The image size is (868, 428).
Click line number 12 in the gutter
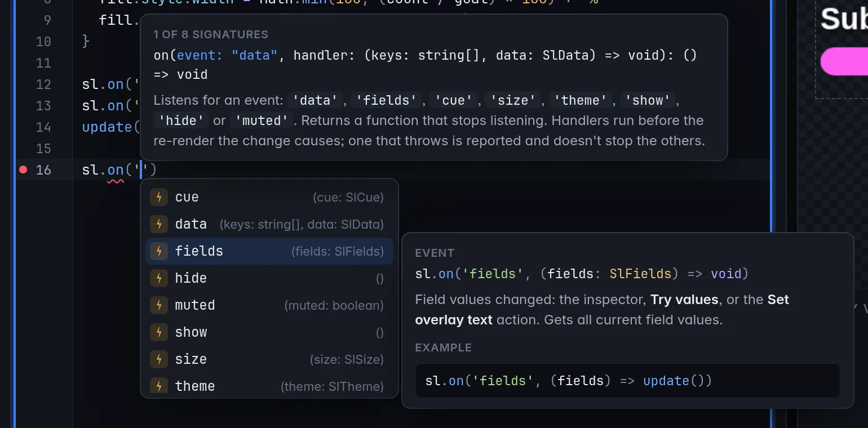pos(43,84)
